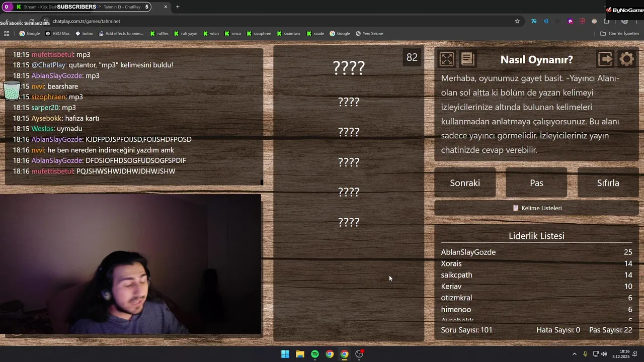Open Kelime Listeleri word lists

pos(536,208)
